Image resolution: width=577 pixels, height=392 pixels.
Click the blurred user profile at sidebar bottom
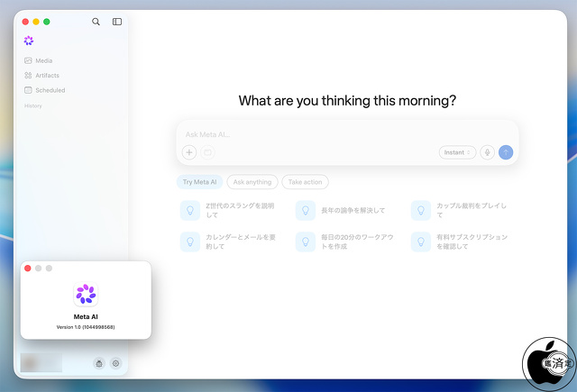click(x=41, y=363)
